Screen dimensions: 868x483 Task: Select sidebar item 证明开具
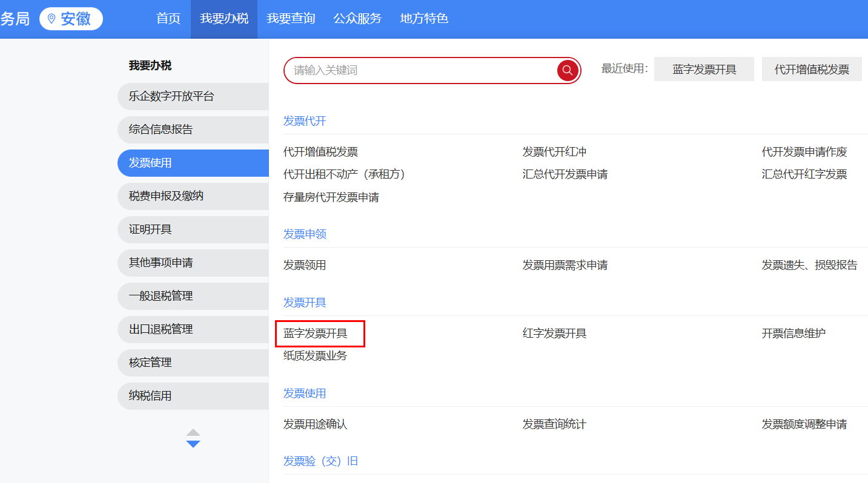[193, 229]
